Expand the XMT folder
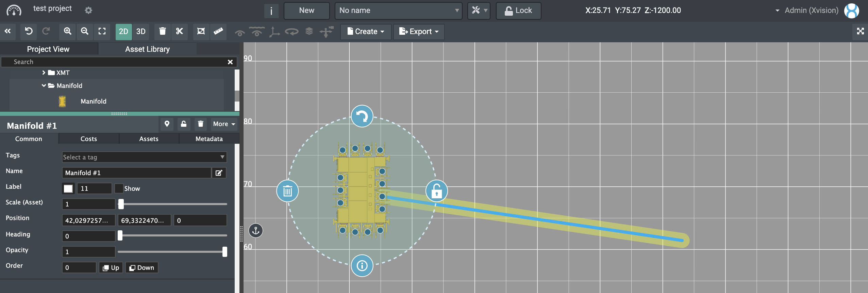The width and height of the screenshot is (868, 293). point(44,73)
